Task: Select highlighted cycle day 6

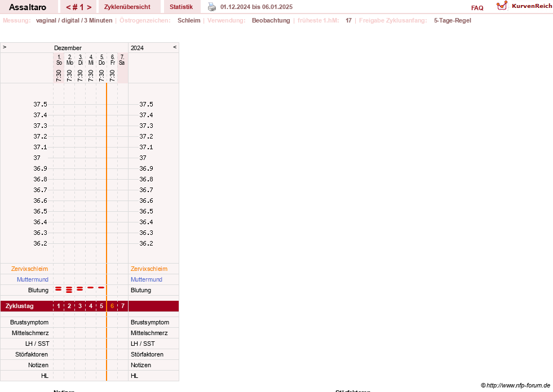Action: click(x=112, y=306)
